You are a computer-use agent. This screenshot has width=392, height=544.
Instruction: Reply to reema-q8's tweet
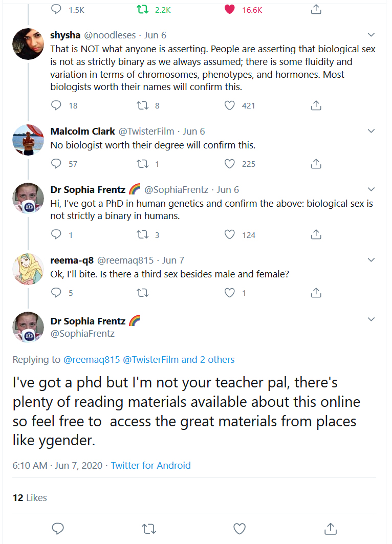56,293
